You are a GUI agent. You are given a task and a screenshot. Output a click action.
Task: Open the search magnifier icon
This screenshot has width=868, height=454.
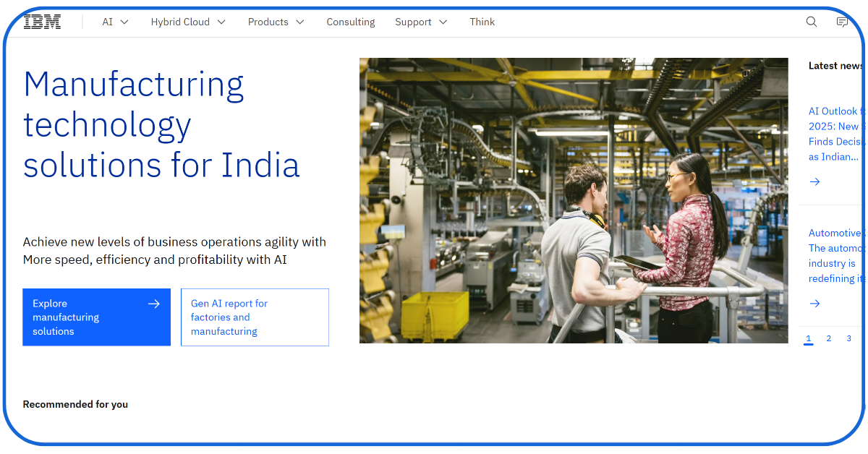pyautogui.click(x=812, y=22)
